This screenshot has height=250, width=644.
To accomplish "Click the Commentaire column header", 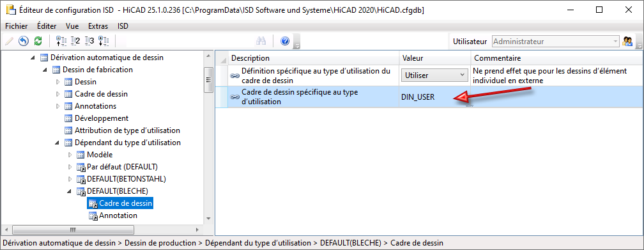I will [x=557, y=58].
